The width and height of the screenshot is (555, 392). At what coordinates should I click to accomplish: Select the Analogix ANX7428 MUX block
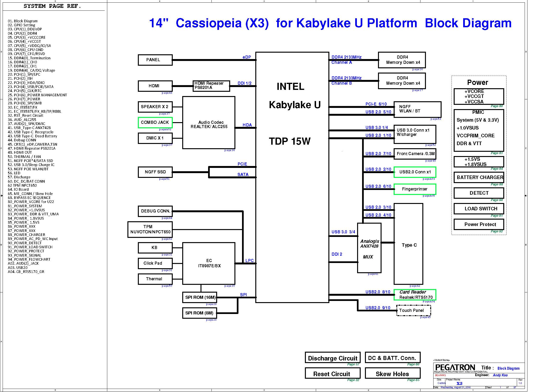coord(369,248)
